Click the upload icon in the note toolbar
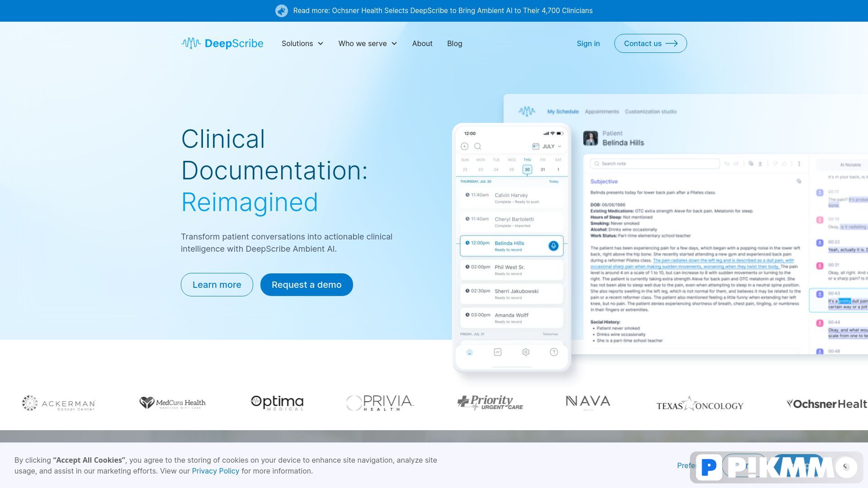This screenshot has width=868, height=488. 760,164
